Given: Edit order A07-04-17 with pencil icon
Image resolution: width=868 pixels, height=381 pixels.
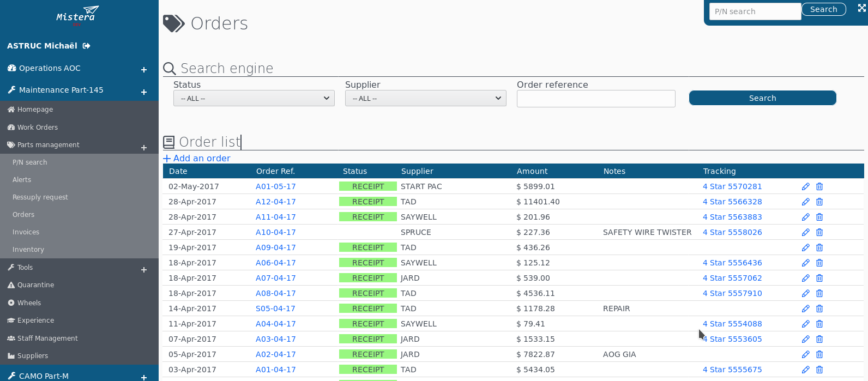Looking at the screenshot, I should pyautogui.click(x=805, y=278).
